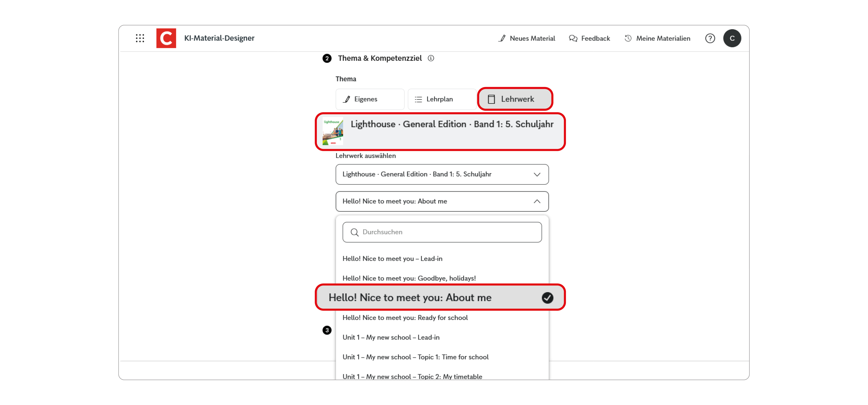Open the help question mark icon
This screenshot has width=868, height=405.
tap(710, 38)
